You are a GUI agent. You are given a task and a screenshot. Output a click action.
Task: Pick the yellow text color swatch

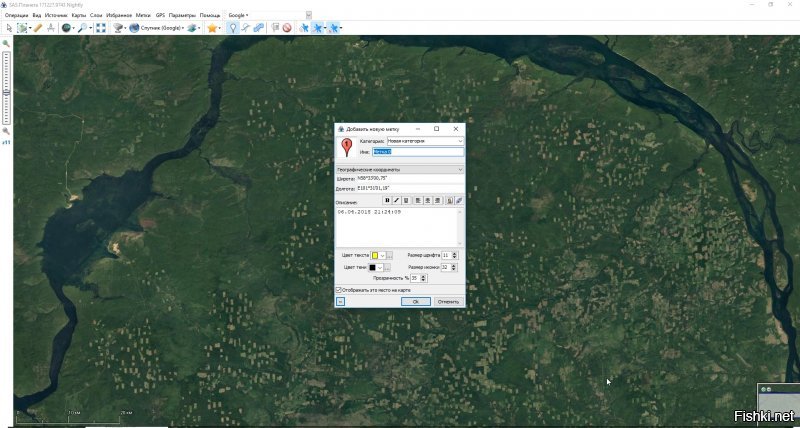coord(374,255)
